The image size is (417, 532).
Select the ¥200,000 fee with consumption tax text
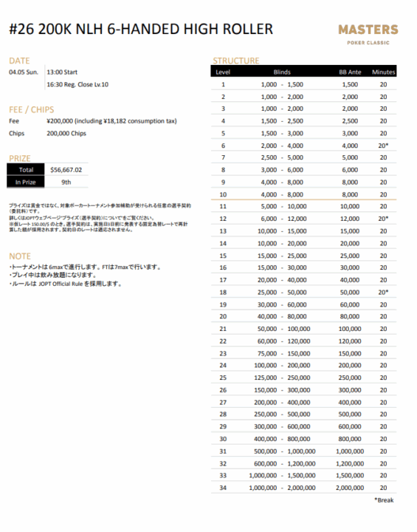click(111, 121)
